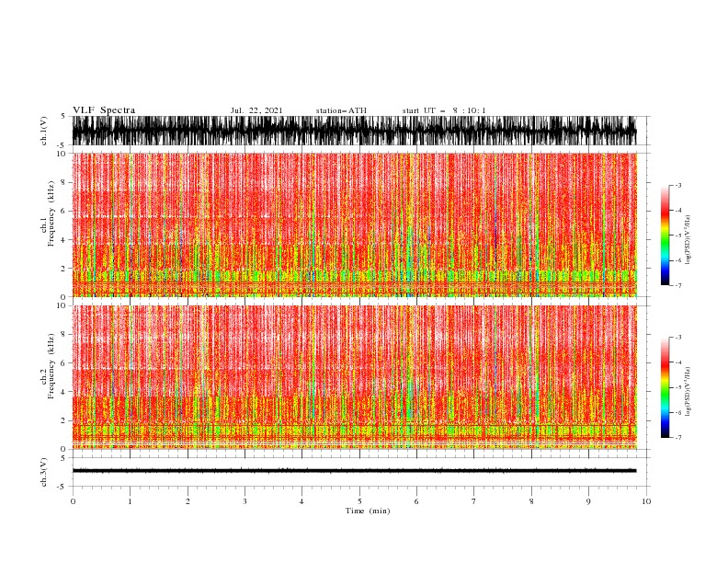Click time axis tick label "1"
Image resolution: width=728 pixels, height=563 pixels.
(130, 501)
